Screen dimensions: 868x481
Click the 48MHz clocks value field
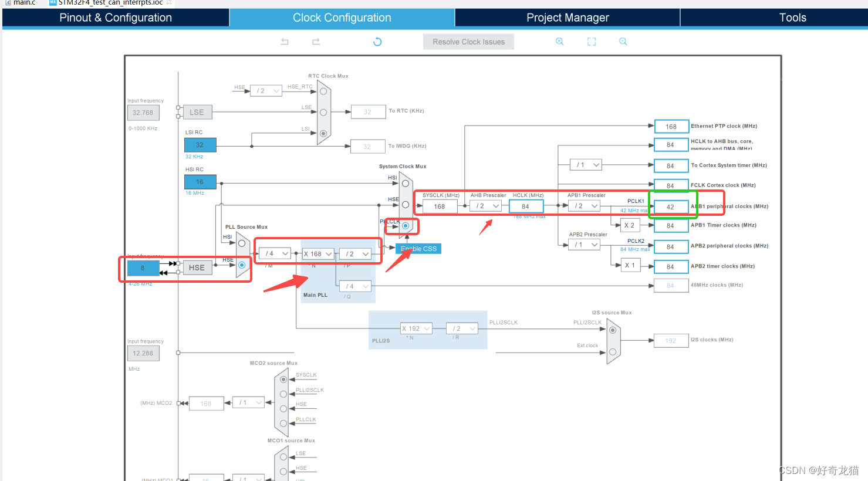(x=671, y=286)
